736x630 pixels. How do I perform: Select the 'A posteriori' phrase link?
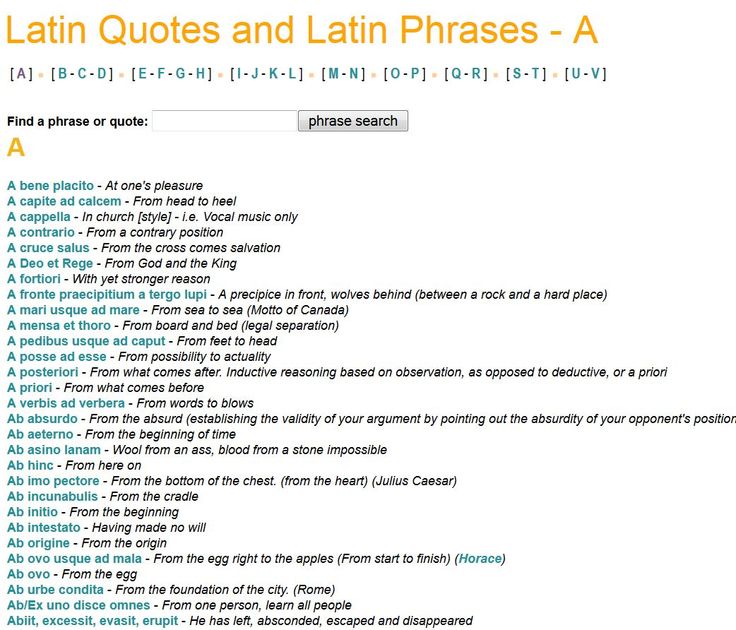point(42,372)
